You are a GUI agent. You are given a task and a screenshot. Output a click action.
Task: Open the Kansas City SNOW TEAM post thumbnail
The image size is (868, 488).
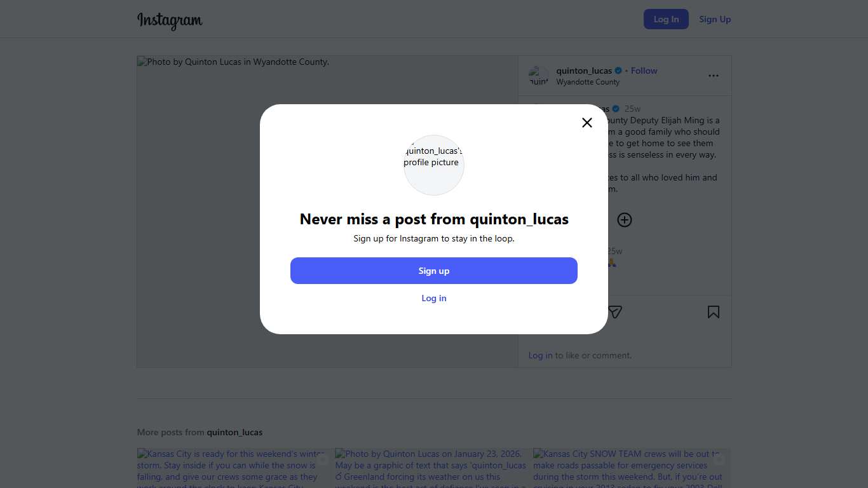pyautogui.click(x=632, y=468)
